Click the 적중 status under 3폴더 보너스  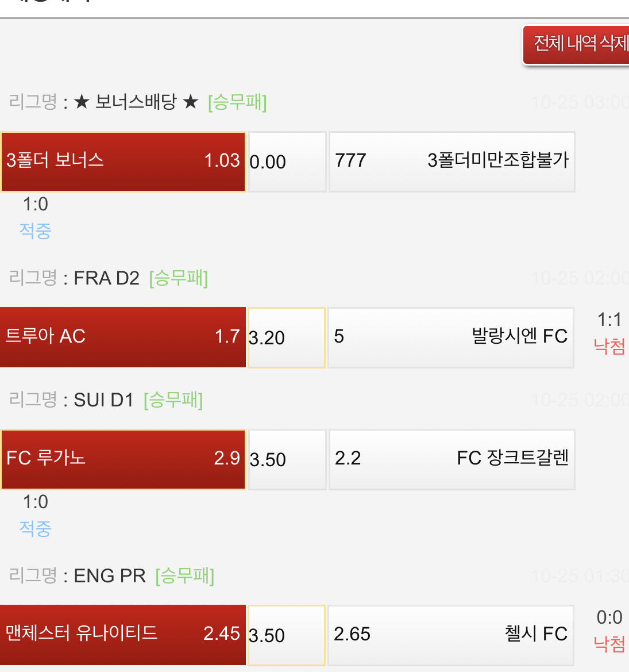click(35, 231)
